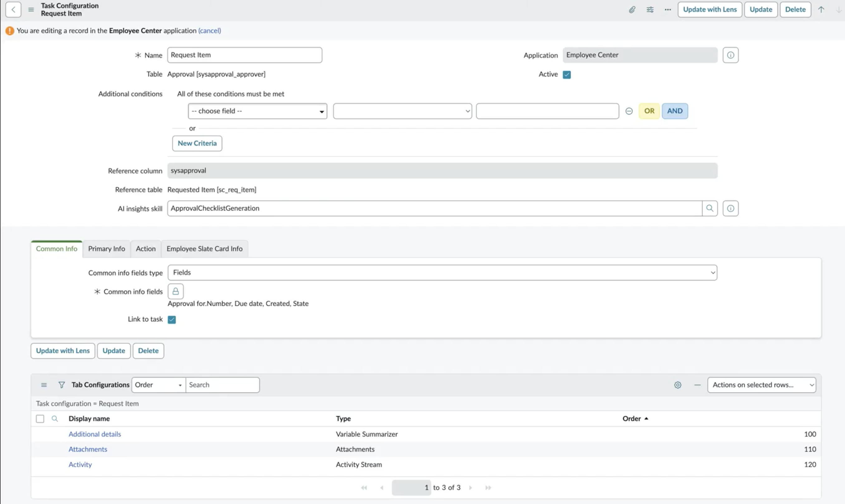Viewport: 845px width, 504px height.
Task: Sort by Type column header
Action: [343, 418]
